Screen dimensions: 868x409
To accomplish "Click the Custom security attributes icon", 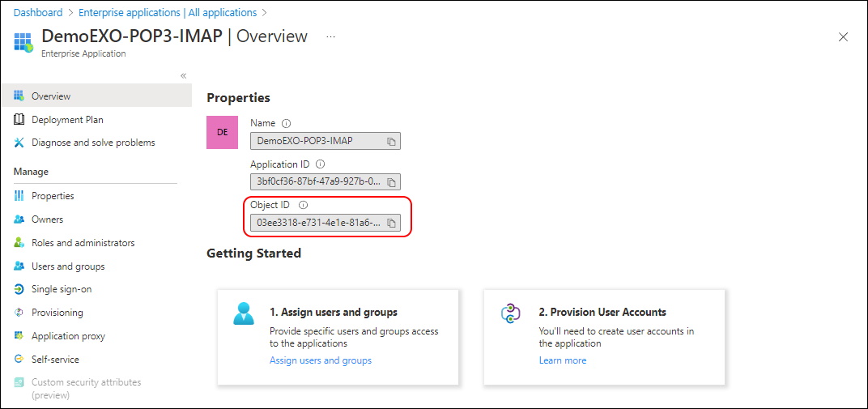I will [19, 382].
